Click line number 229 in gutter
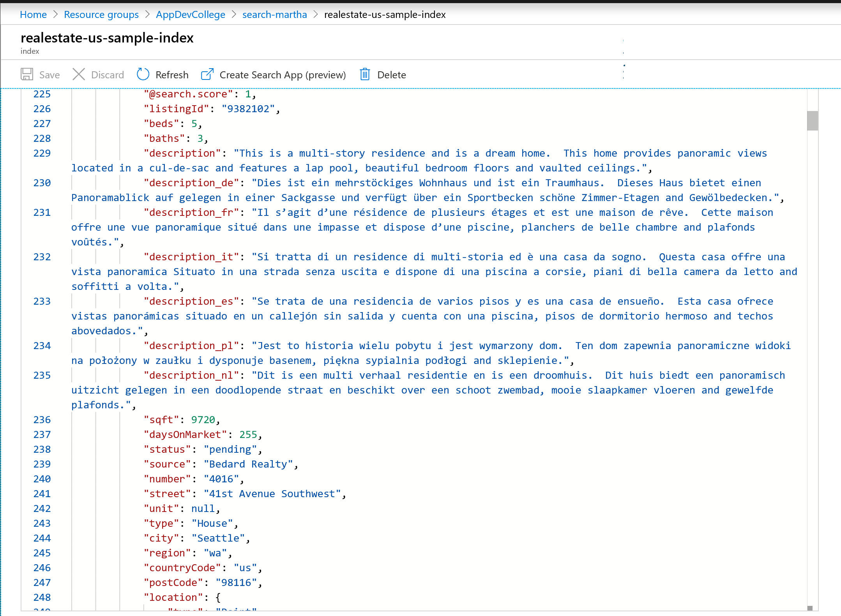This screenshot has height=616, width=841. point(42,153)
